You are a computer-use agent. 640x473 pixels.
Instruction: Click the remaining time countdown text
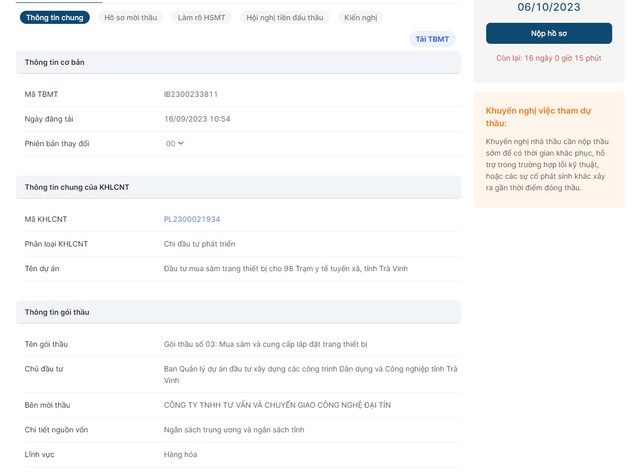click(x=549, y=58)
